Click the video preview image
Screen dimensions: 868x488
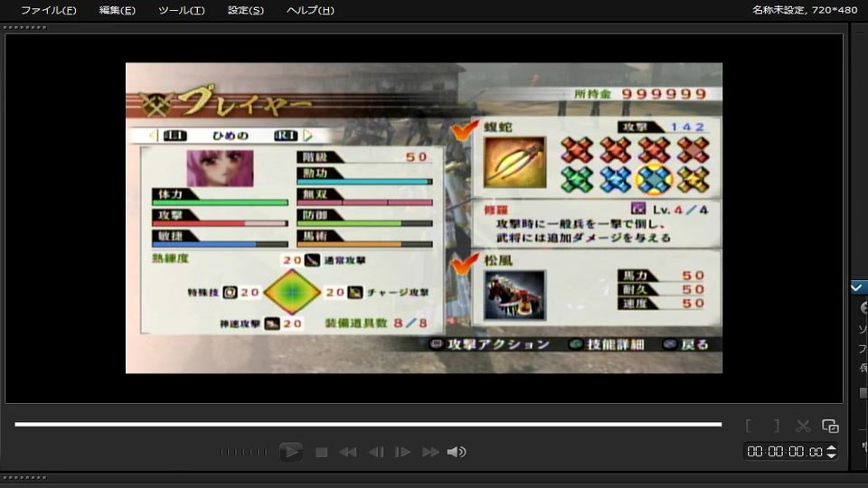[x=424, y=218]
